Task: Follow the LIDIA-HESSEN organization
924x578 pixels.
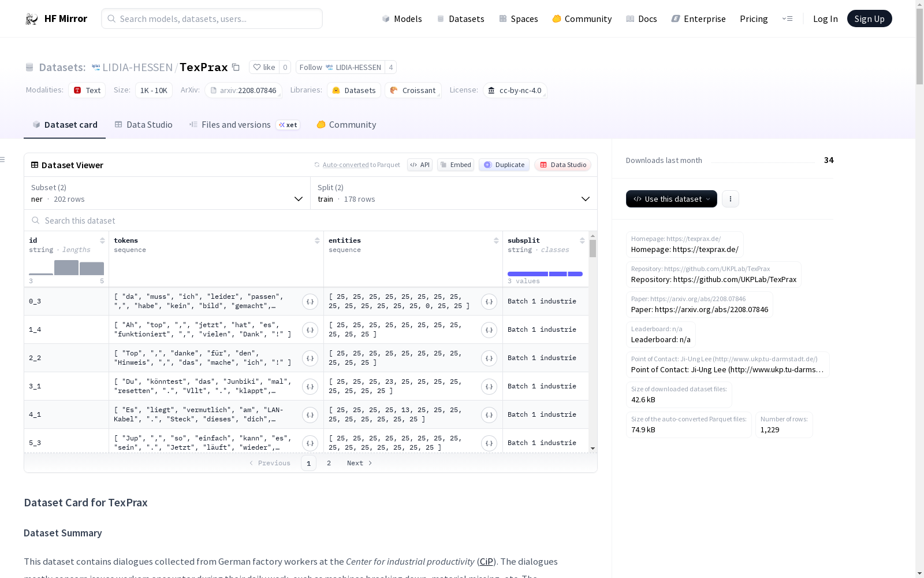Action: 340,67
